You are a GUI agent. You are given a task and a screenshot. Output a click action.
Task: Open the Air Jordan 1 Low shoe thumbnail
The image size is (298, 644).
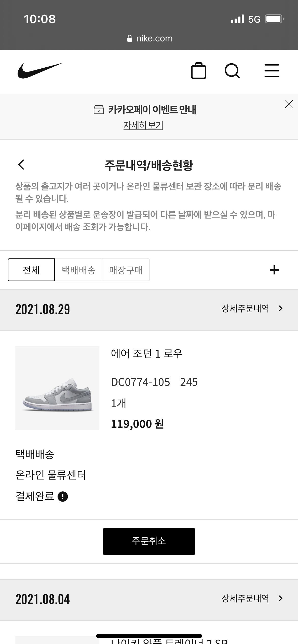point(57,388)
